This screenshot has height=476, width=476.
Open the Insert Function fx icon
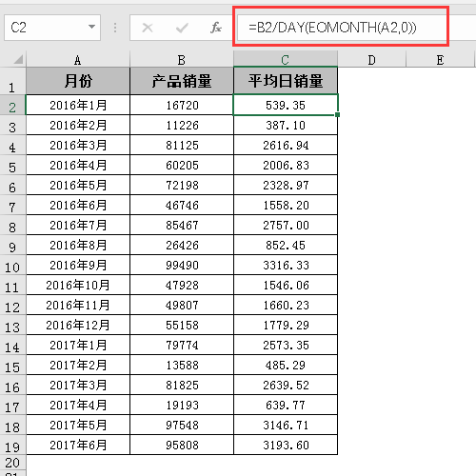click(216, 28)
